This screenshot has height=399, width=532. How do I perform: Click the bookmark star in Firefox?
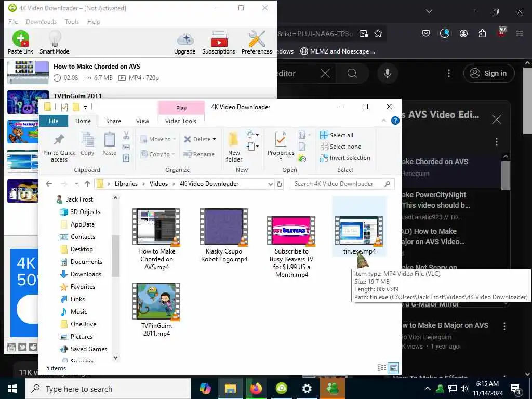[378, 34]
